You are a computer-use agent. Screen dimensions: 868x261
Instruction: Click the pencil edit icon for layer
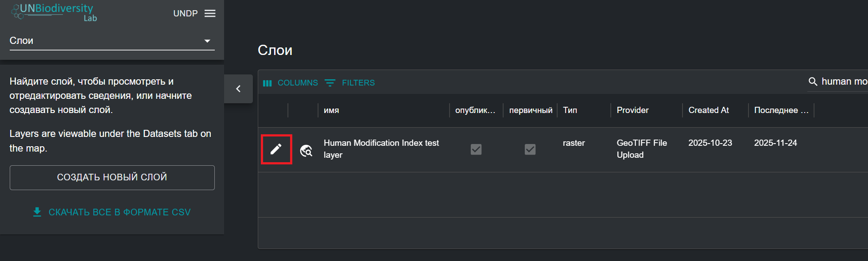click(x=276, y=149)
